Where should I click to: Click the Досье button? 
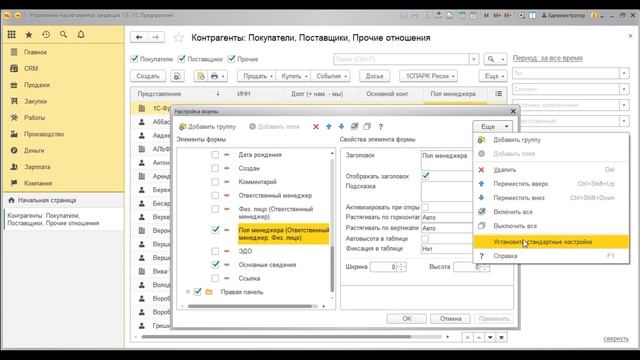374,76
